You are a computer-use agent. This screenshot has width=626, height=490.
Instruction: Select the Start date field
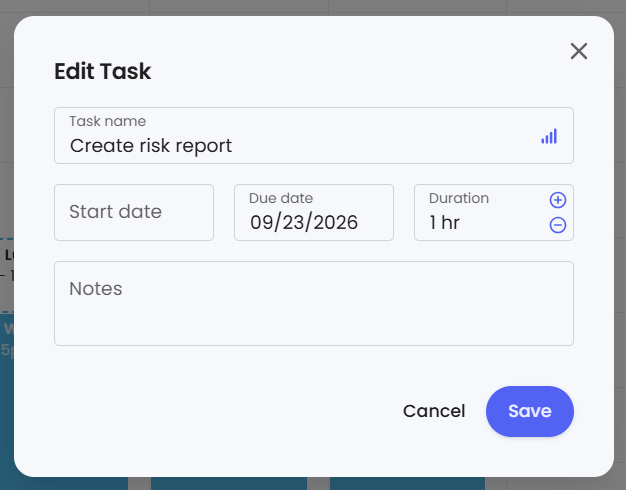[x=134, y=212]
